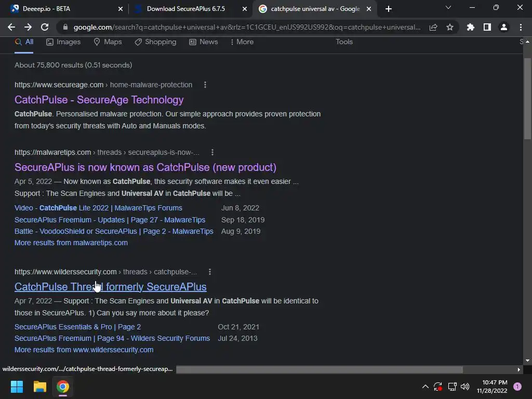This screenshot has height=399, width=532.
Task: Click the secureage.com URL breadcrumb
Action: click(x=103, y=85)
